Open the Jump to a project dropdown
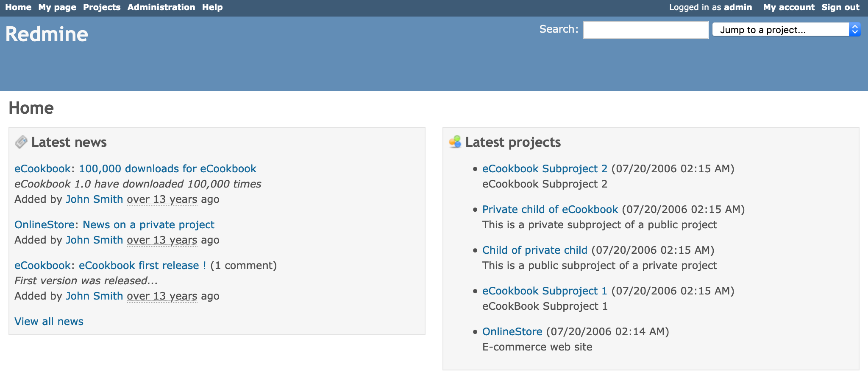The width and height of the screenshot is (868, 384). 786,30
